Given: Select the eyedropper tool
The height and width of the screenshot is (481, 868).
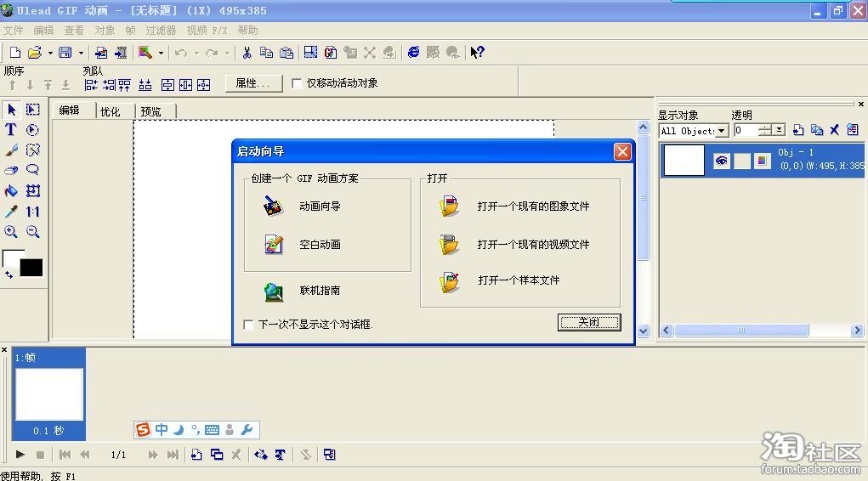Looking at the screenshot, I should (x=11, y=212).
